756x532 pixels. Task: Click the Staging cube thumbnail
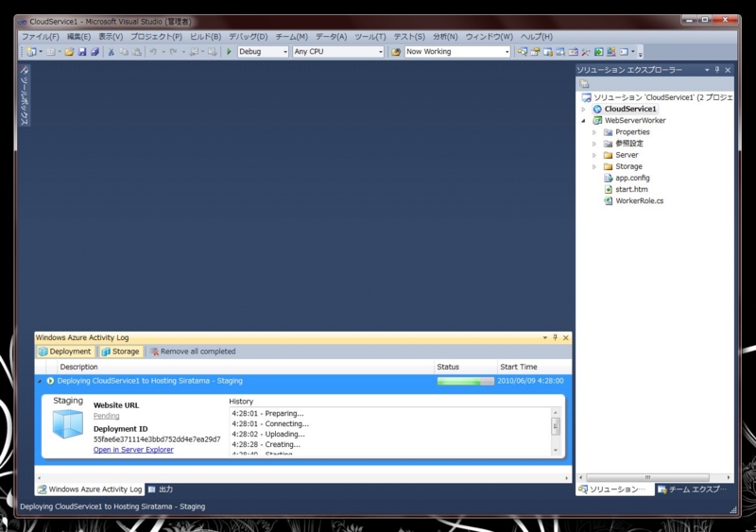(x=67, y=424)
